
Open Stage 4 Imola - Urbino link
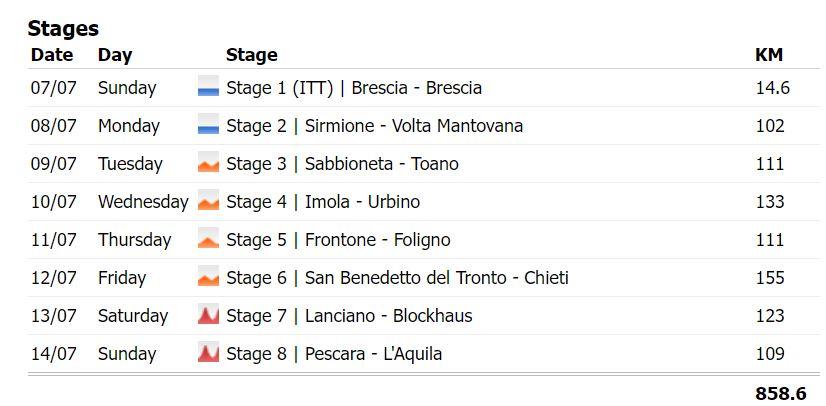pyautogui.click(x=323, y=202)
